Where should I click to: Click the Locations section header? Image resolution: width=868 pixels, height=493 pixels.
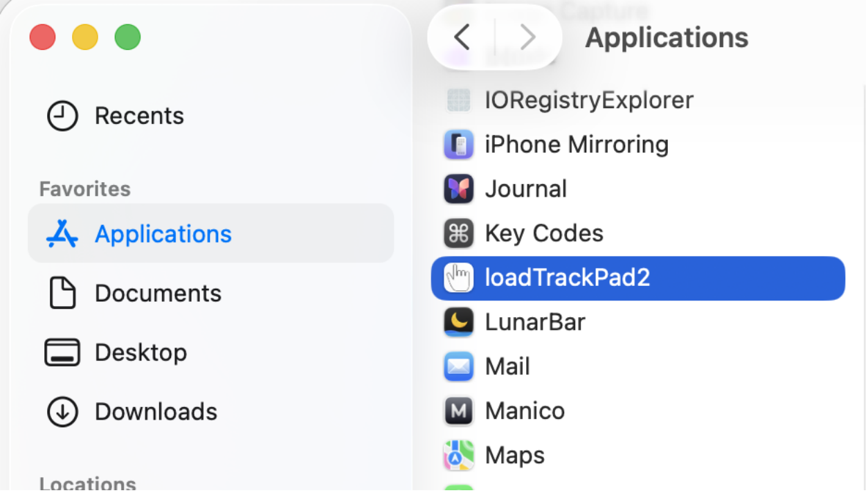pos(87,483)
